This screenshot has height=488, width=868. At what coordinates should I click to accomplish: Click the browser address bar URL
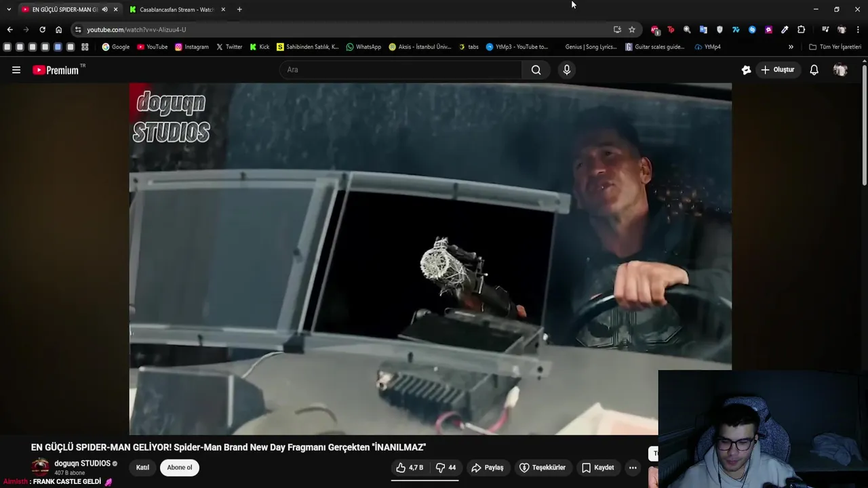pyautogui.click(x=136, y=30)
